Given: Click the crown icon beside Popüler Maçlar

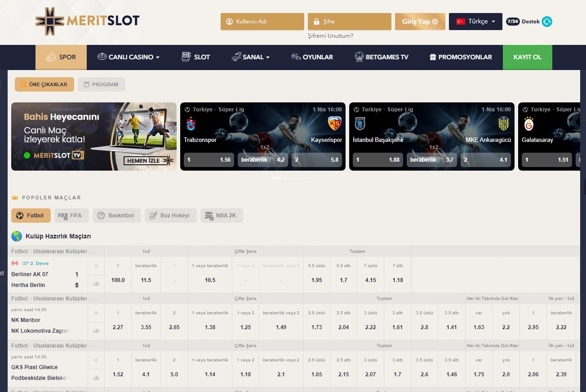Looking at the screenshot, I should pos(15,198).
